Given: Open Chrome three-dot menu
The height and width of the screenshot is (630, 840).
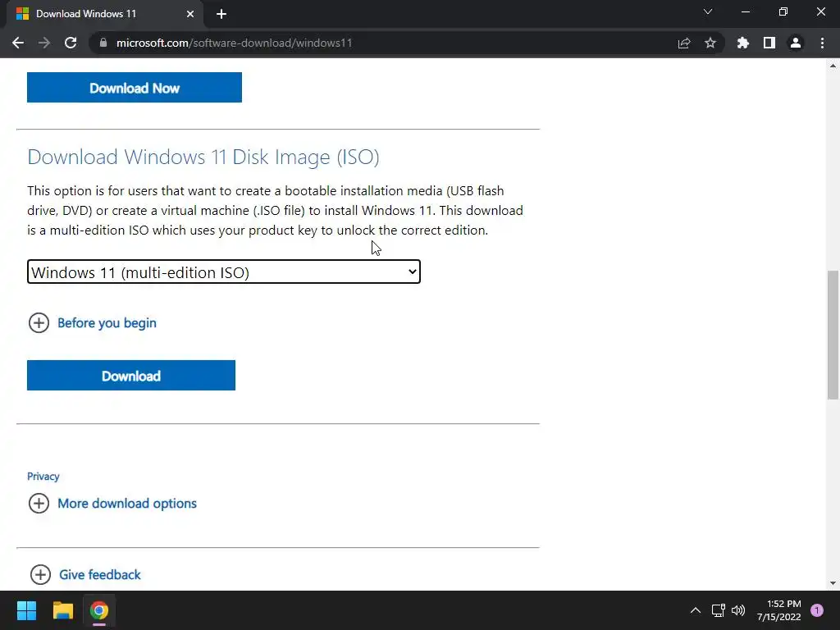Looking at the screenshot, I should point(822,43).
